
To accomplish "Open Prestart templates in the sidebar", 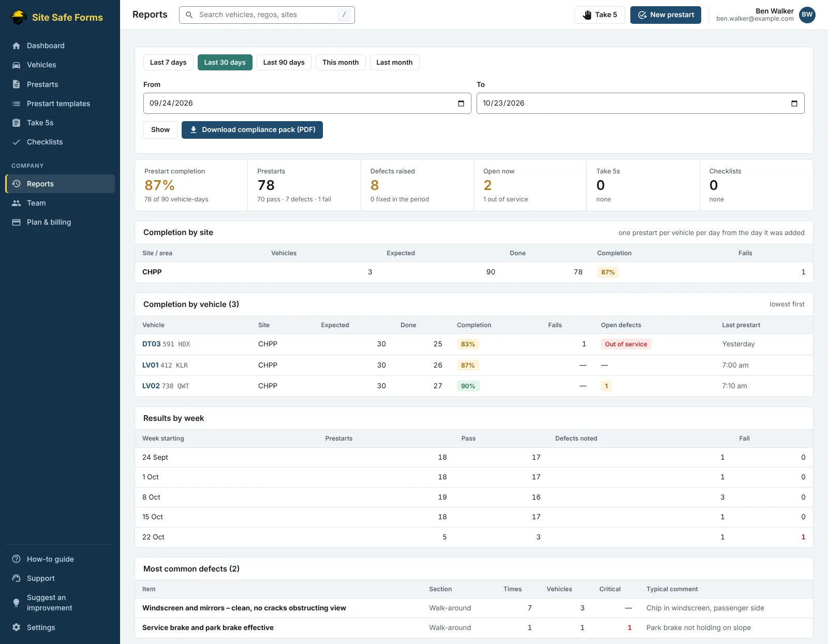I will pos(60,104).
